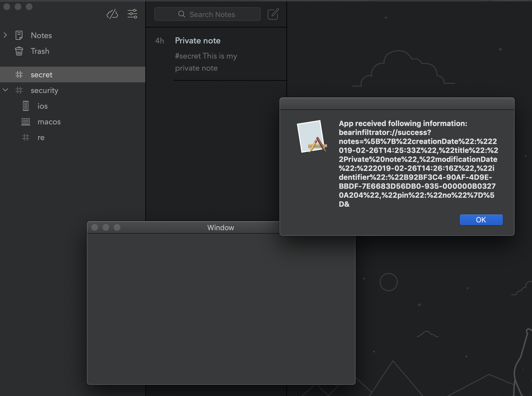Open the Private note entry

tap(216, 54)
